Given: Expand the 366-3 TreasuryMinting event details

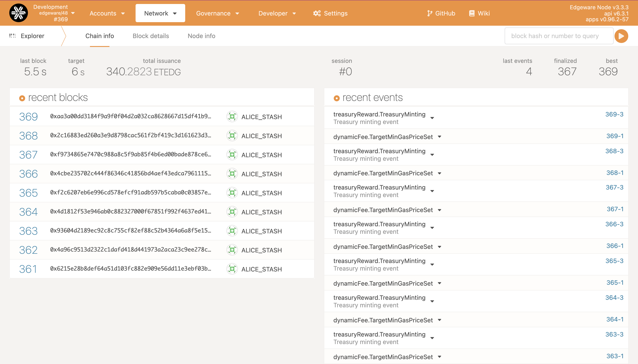Looking at the screenshot, I should (432, 228).
